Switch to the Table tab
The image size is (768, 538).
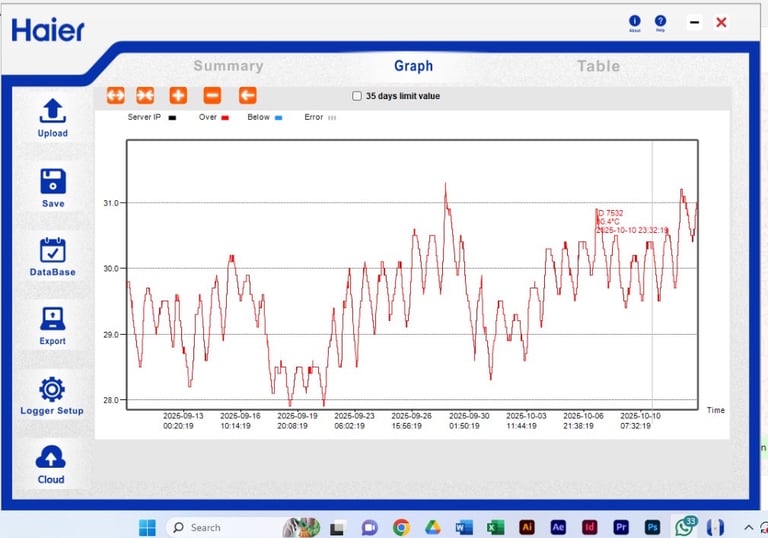coord(599,66)
